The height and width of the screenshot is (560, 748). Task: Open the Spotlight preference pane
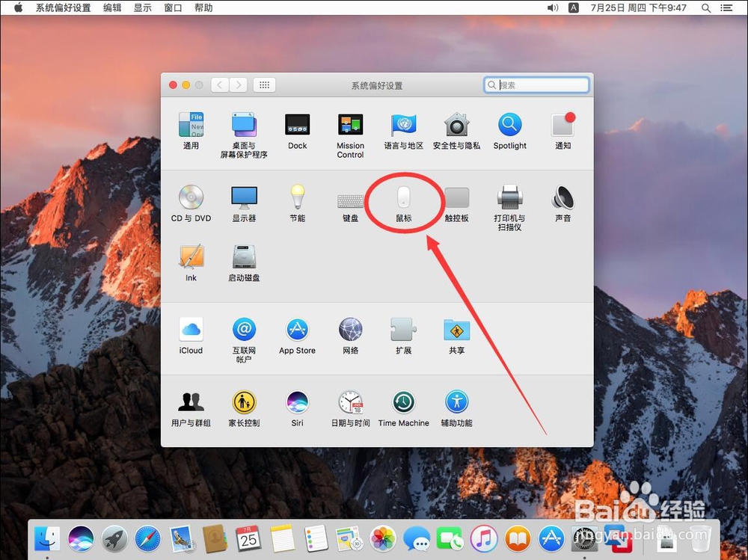[509, 131]
